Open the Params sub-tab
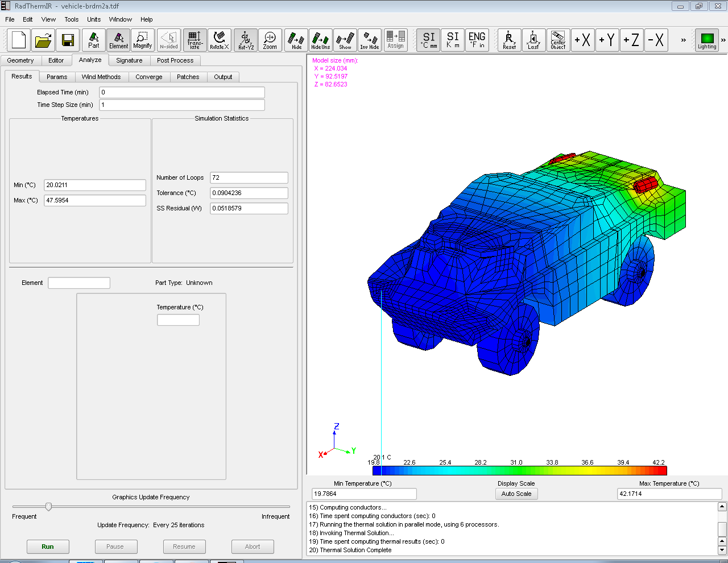 point(57,77)
